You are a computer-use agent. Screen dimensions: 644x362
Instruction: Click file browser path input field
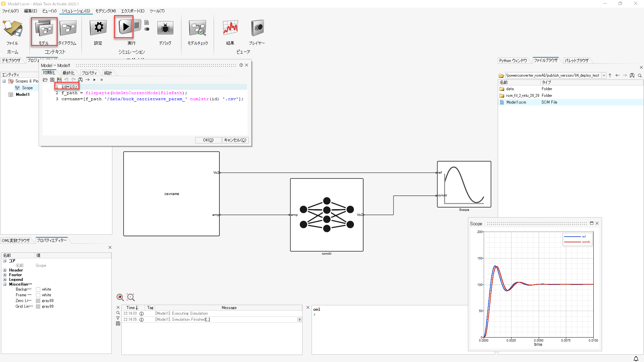point(553,75)
